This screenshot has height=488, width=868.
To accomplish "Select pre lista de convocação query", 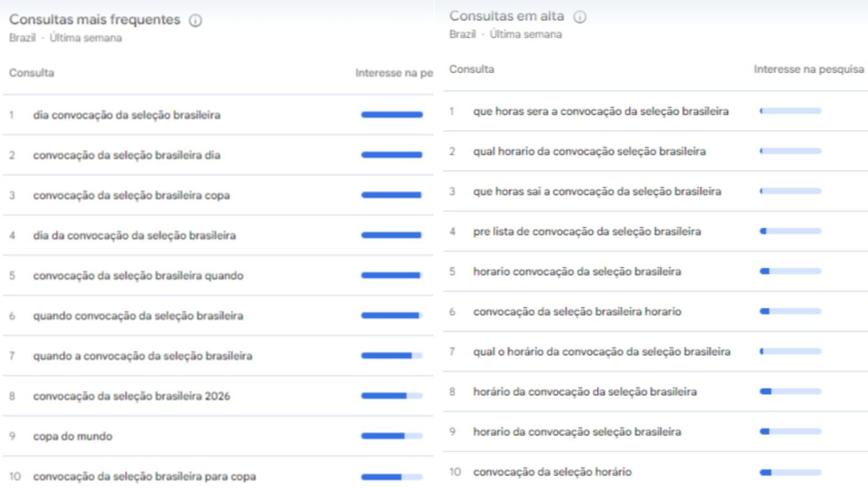I will [x=586, y=232].
